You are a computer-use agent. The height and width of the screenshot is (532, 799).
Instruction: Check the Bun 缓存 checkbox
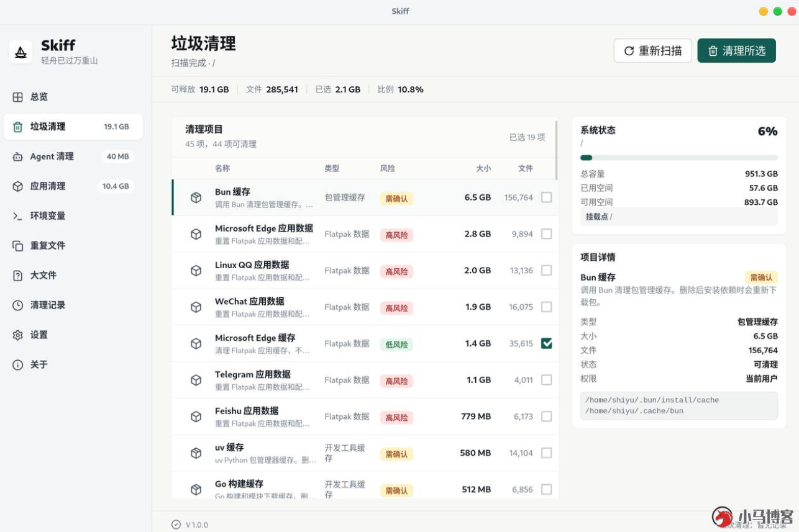tap(546, 197)
